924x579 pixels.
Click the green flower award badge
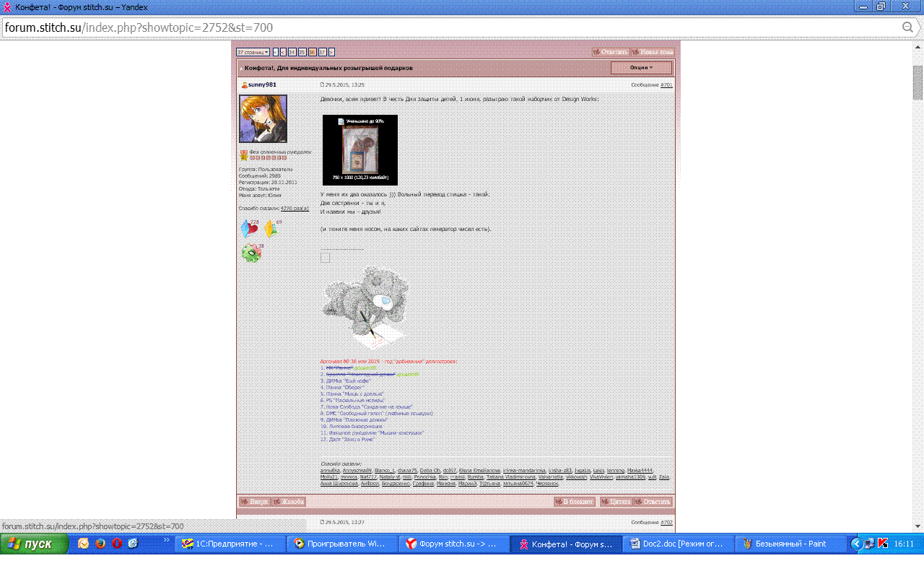point(251,253)
